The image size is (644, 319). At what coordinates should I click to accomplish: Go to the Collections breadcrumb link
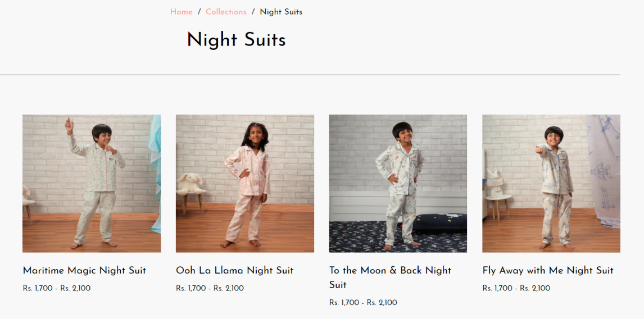[x=226, y=12]
